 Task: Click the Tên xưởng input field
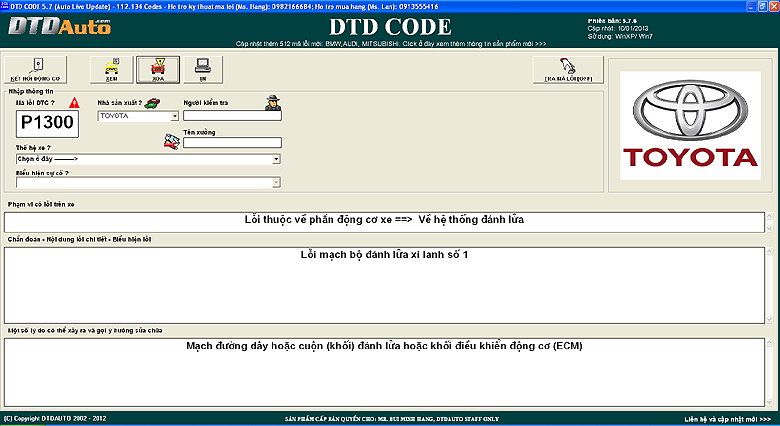[x=232, y=143]
